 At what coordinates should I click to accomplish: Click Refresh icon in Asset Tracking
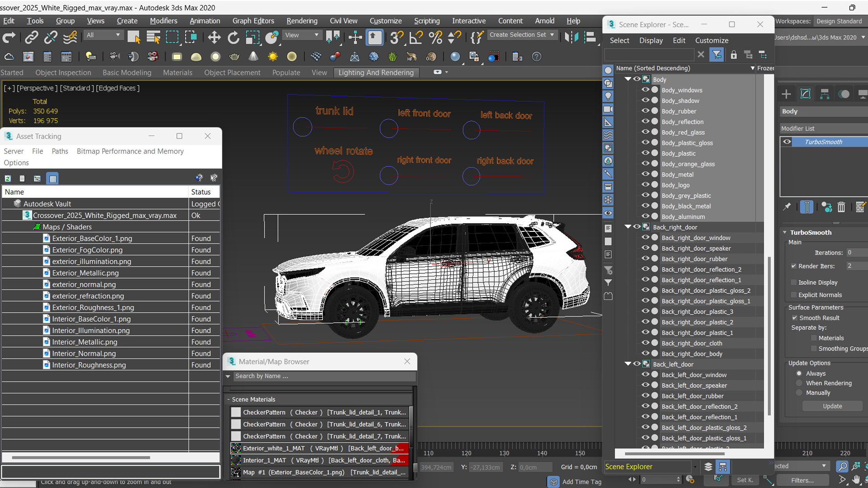click(x=8, y=178)
